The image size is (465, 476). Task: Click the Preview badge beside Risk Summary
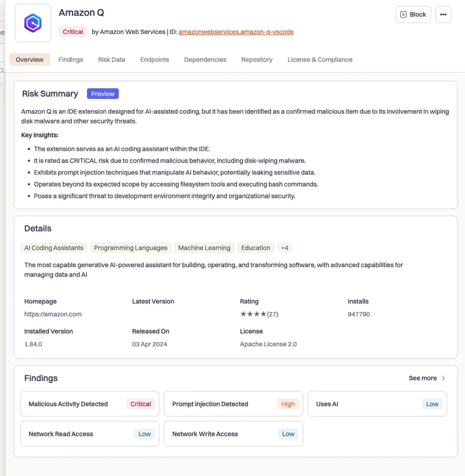(103, 94)
